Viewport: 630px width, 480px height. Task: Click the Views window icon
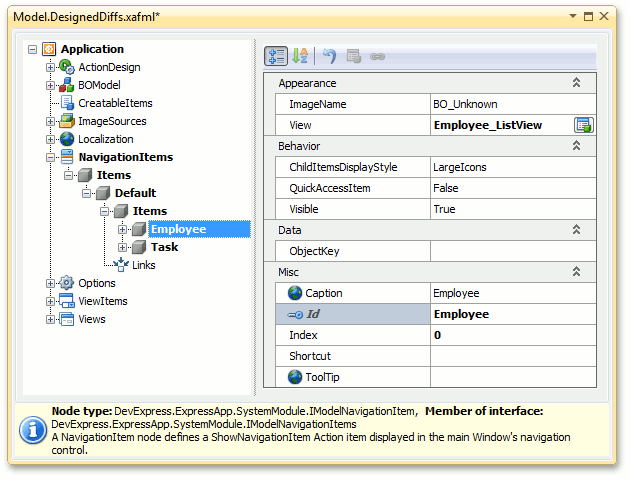coord(67,319)
